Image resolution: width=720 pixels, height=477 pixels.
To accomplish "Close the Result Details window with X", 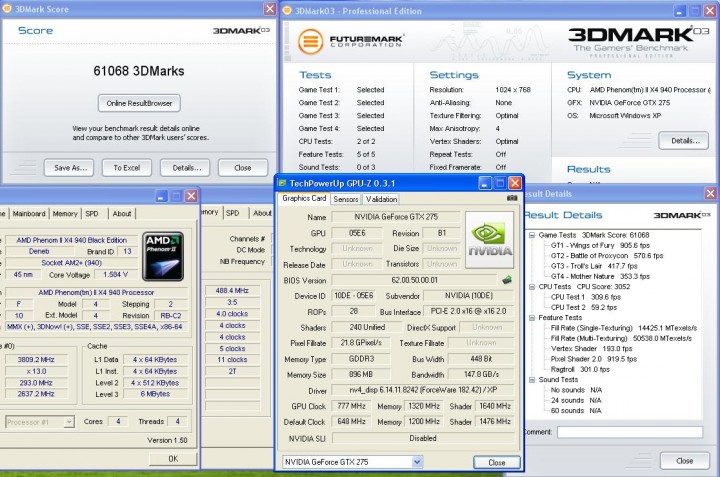I will click(x=710, y=193).
